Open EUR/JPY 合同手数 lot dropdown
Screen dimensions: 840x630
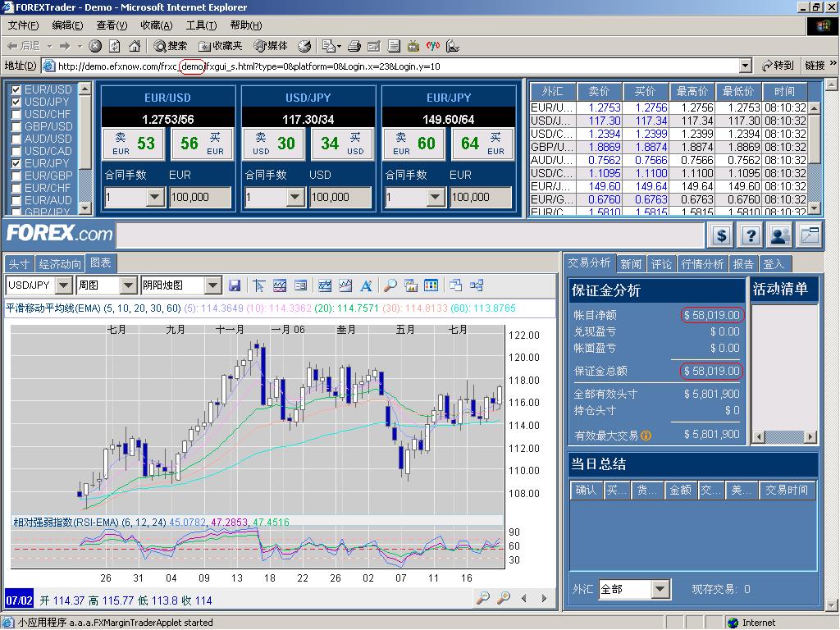pos(436,197)
